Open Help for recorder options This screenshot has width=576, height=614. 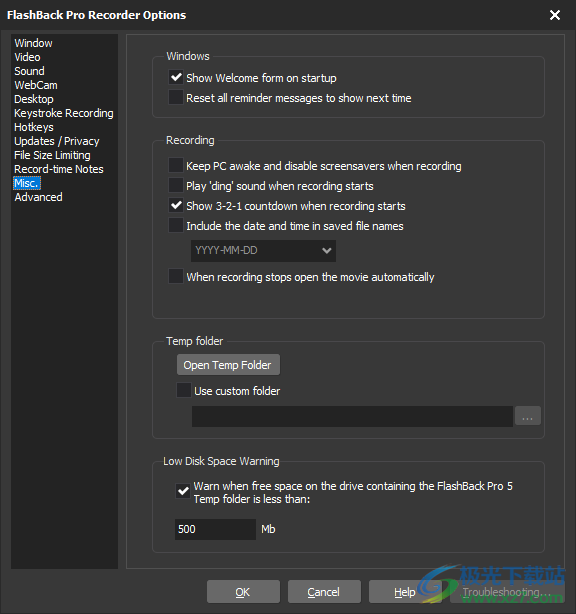click(x=405, y=592)
